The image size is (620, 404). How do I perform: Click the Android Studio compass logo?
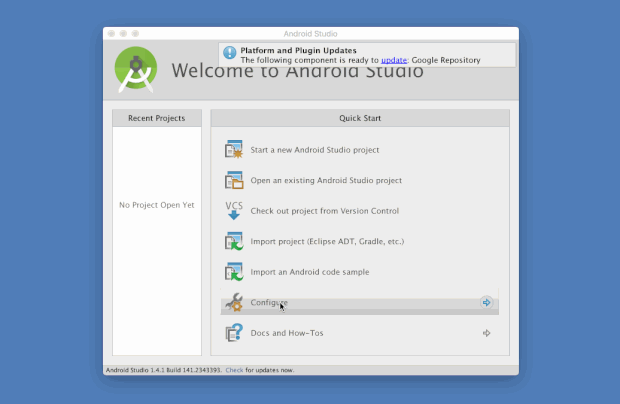coord(136,70)
